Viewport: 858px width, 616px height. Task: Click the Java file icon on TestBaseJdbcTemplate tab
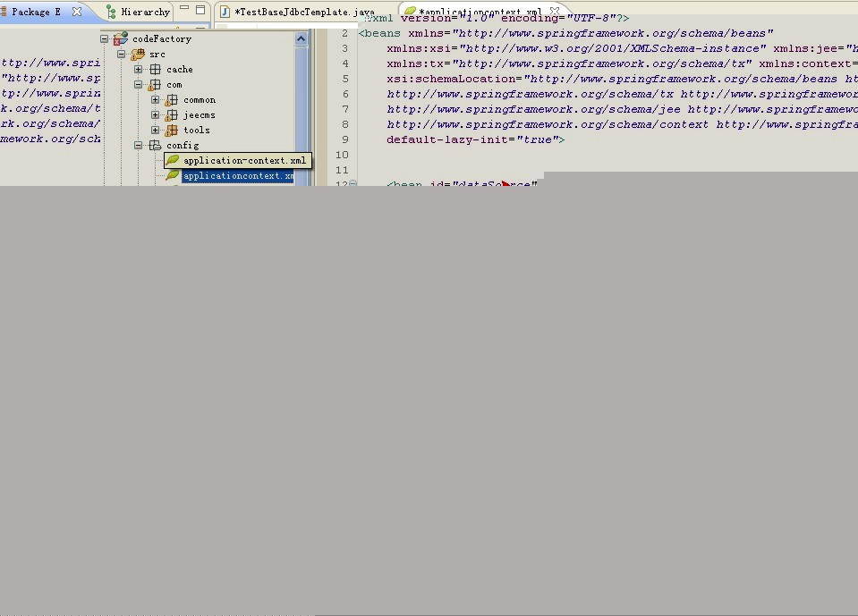(225, 12)
